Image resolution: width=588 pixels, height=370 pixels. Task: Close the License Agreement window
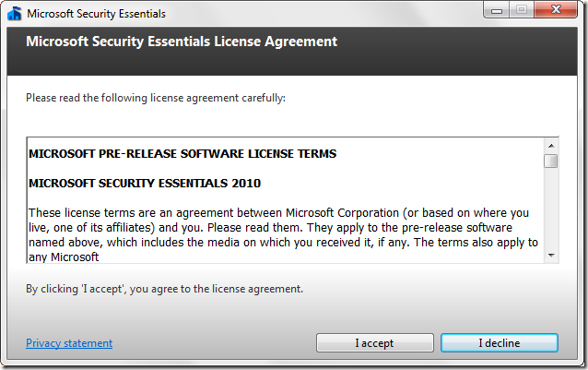554,11
